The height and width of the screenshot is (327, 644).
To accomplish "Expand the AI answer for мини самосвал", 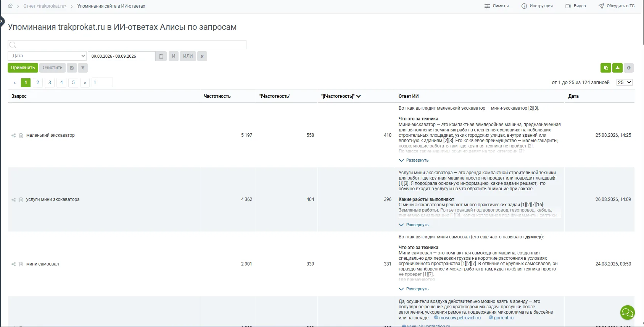I will point(414,289).
